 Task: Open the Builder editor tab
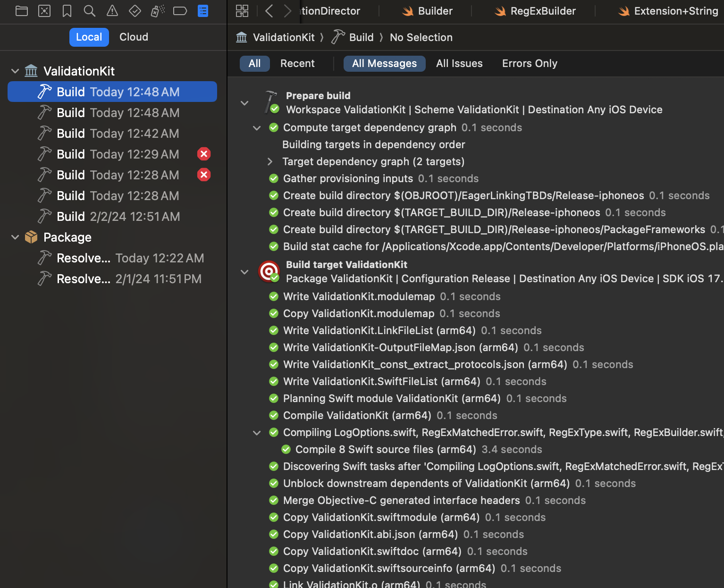click(427, 11)
